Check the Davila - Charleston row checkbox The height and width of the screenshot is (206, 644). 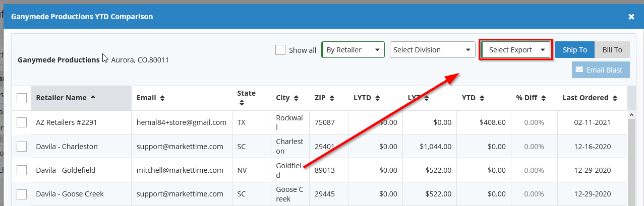click(x=22, y=147)
